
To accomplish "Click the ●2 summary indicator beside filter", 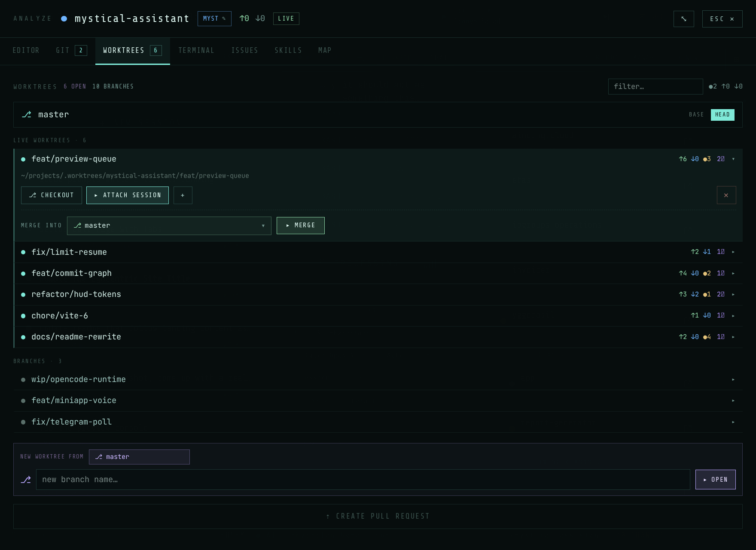I will pos(713,86).
